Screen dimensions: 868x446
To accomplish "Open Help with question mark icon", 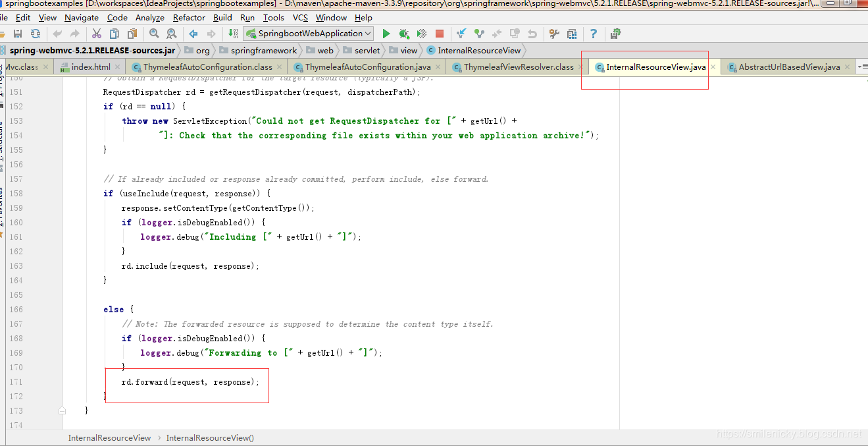I will tap(594, 34).
